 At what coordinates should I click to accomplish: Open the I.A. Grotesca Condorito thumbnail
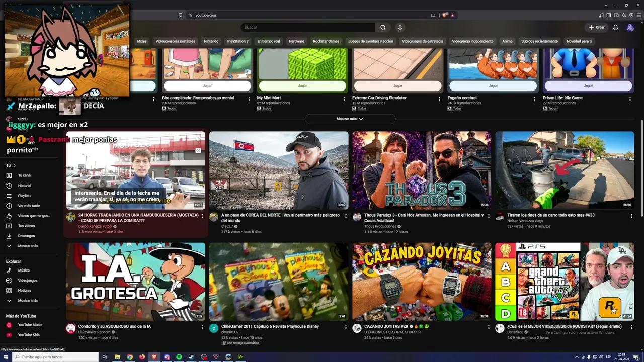pyautogui.click(x=136, y=282)
